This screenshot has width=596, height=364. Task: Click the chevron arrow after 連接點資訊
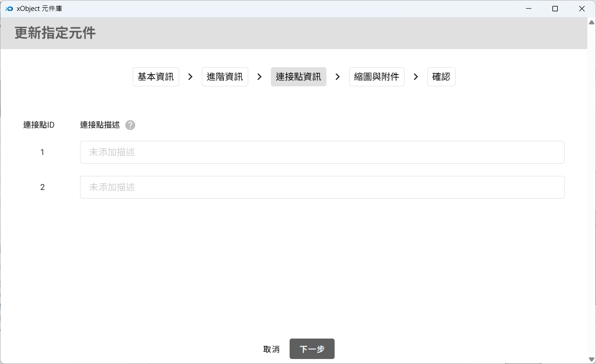tap(338, 77)
